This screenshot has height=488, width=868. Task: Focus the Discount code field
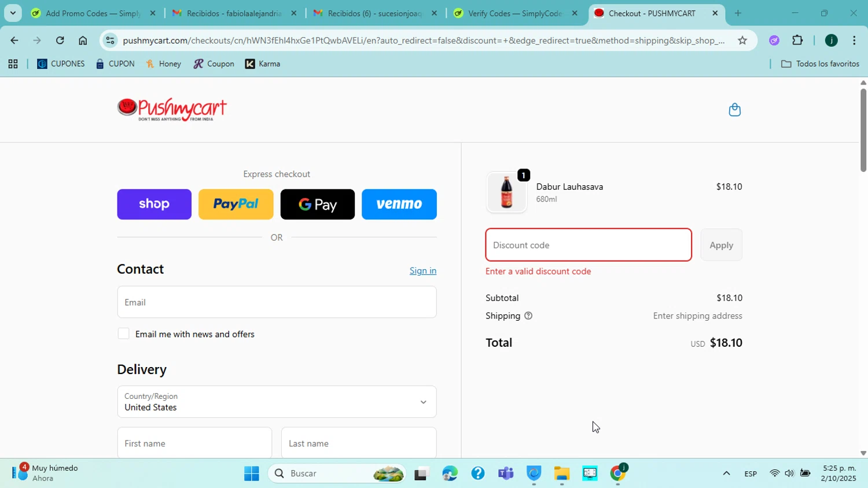(589, 245)
